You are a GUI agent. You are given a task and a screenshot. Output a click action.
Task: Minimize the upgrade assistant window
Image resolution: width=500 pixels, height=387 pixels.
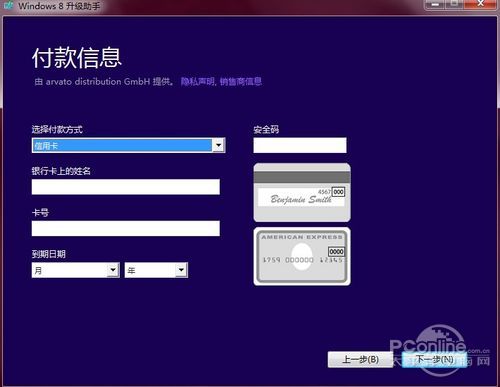tap(435, 4)
